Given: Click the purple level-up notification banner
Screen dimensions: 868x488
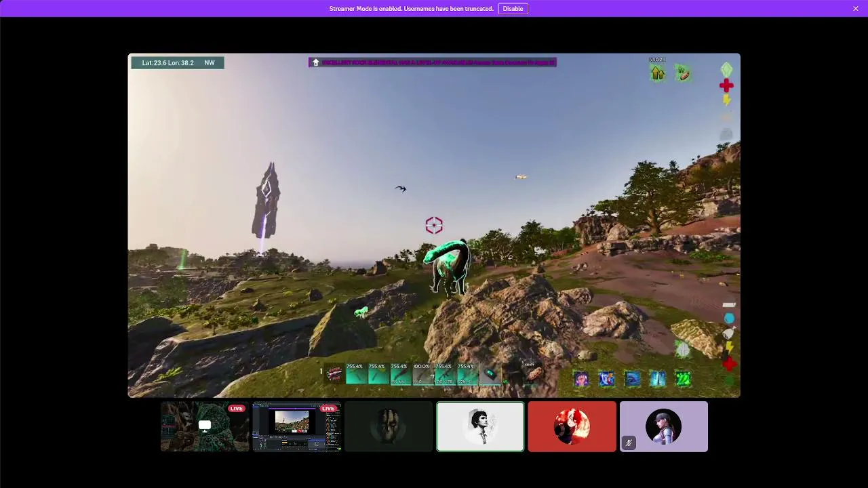Looking at the screenshot, I should point(433,62).
